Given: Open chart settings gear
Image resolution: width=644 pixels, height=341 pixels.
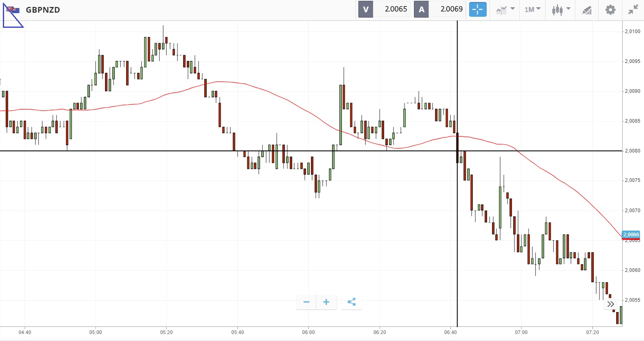Looking at the screenshot, I should 610,9.
